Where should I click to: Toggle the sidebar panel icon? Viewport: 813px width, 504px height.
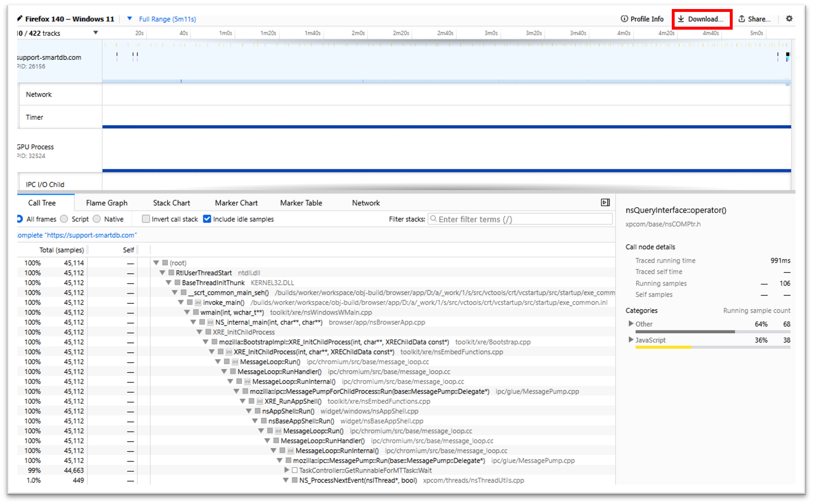tap(605, 202)
